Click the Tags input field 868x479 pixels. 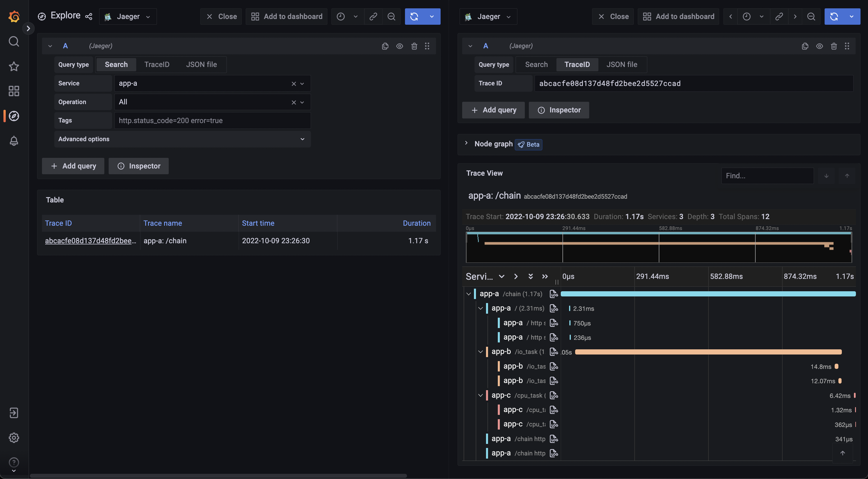point(212,120)
